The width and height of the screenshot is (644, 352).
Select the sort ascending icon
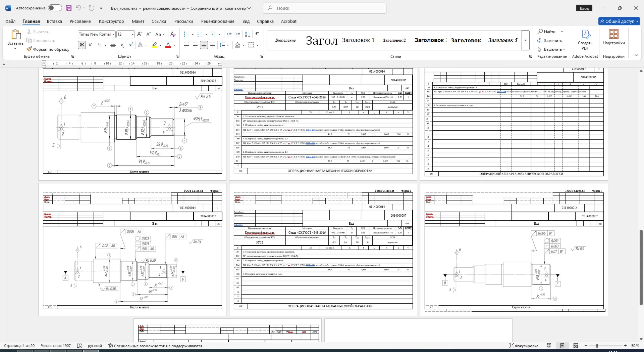point(248,34)
